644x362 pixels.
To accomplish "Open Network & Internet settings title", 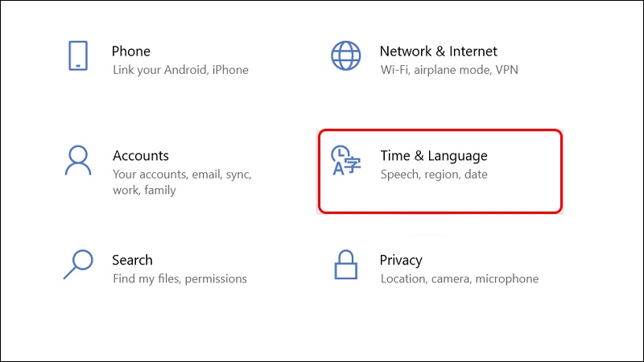I will (439, 51).
